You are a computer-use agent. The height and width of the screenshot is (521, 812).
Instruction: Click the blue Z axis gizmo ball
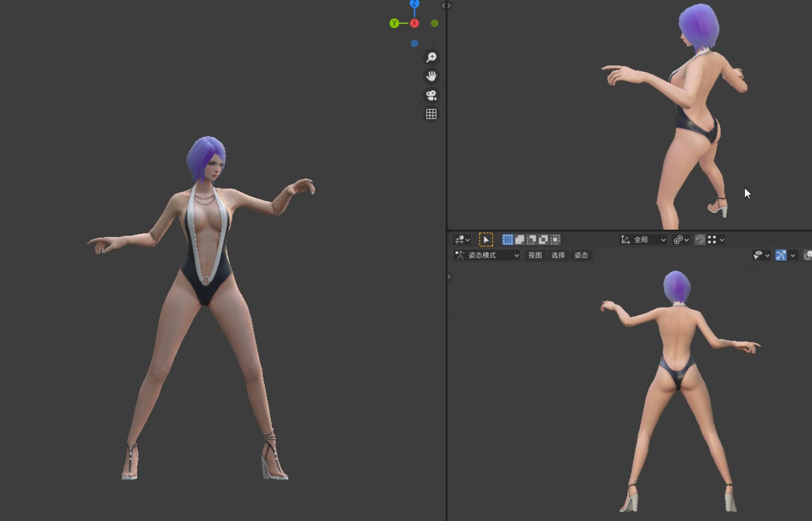[414, 3]
